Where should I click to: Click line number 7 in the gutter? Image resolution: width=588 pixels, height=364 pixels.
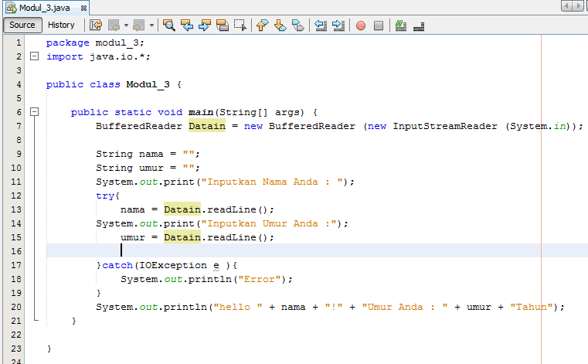click(19, 126)
